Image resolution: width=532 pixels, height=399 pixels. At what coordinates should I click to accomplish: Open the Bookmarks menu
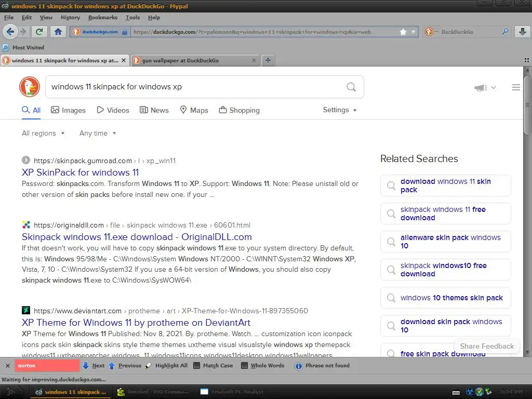point(103,18)
